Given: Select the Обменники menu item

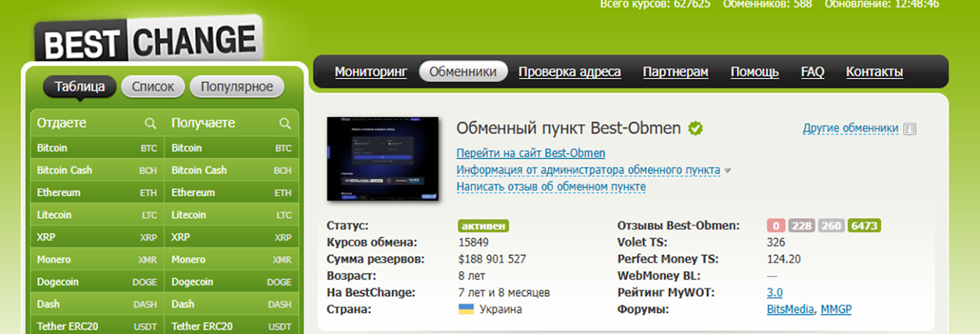Looking at the screenshot, I should pos(463,72).
